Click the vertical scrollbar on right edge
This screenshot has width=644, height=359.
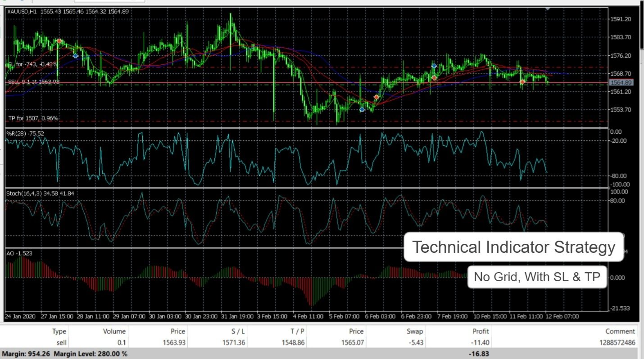(x=641, y=27)
